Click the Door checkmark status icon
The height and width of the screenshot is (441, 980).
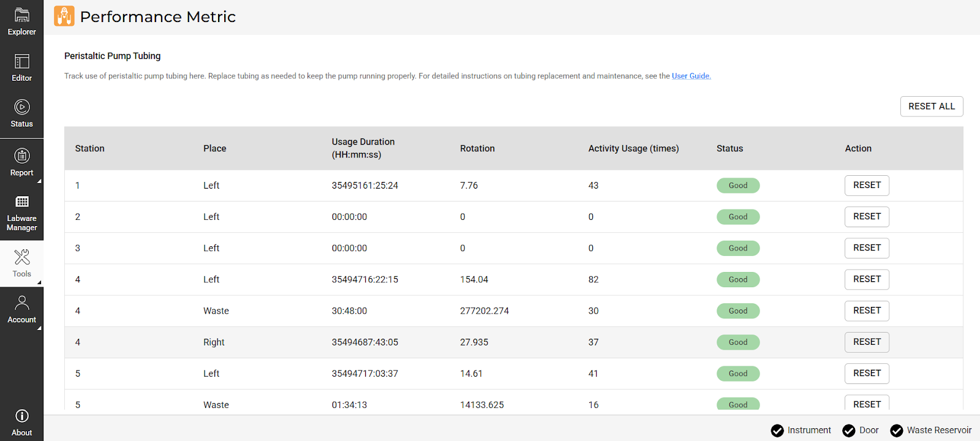(849, 431)
